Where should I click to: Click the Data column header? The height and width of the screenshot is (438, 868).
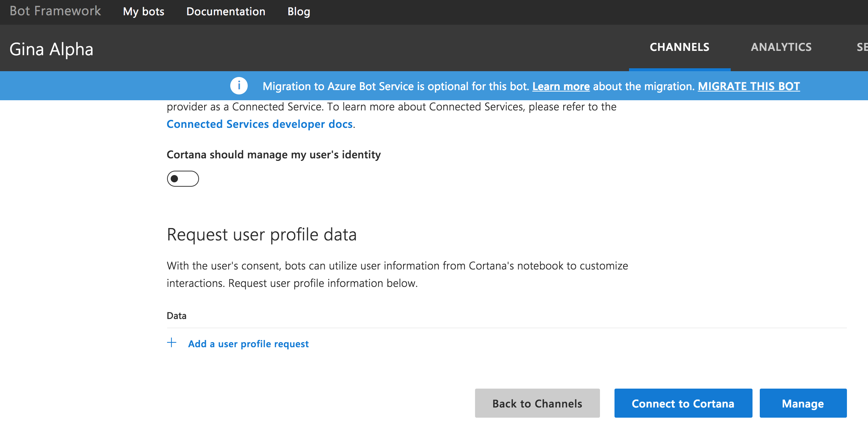[x=176, y=315]
